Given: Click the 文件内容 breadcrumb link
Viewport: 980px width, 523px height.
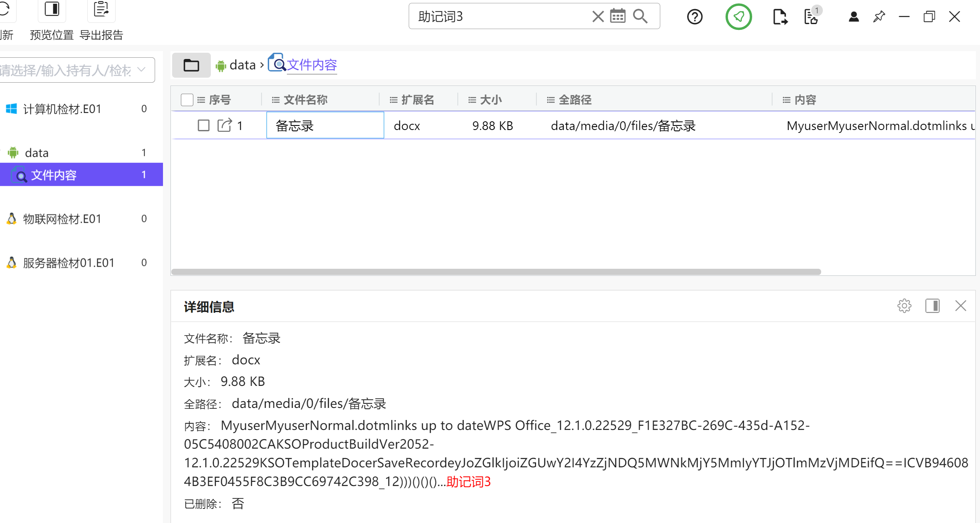Looking at the screenshot, I should pos(311,65).
